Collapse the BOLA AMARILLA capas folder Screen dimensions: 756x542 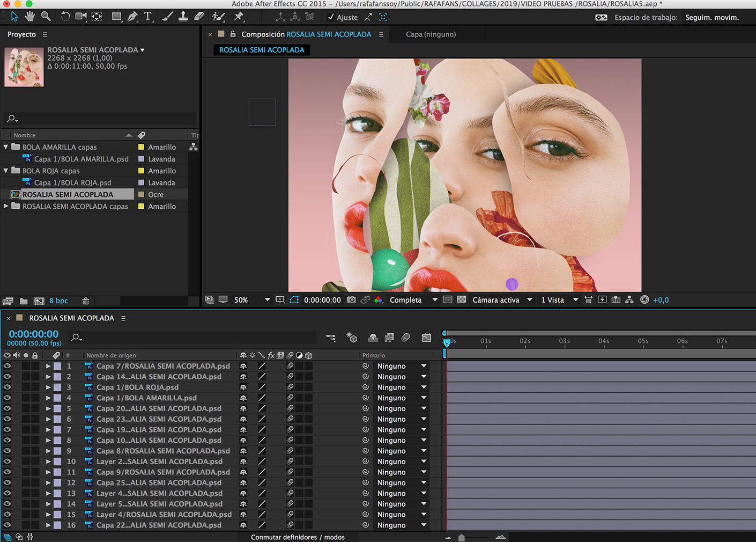click(6, 147)
